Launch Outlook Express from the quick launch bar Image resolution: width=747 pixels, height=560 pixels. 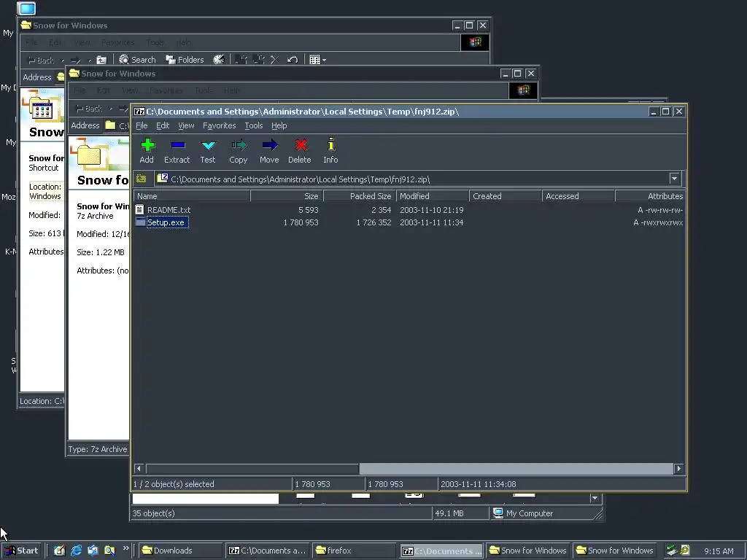(93, 551)
